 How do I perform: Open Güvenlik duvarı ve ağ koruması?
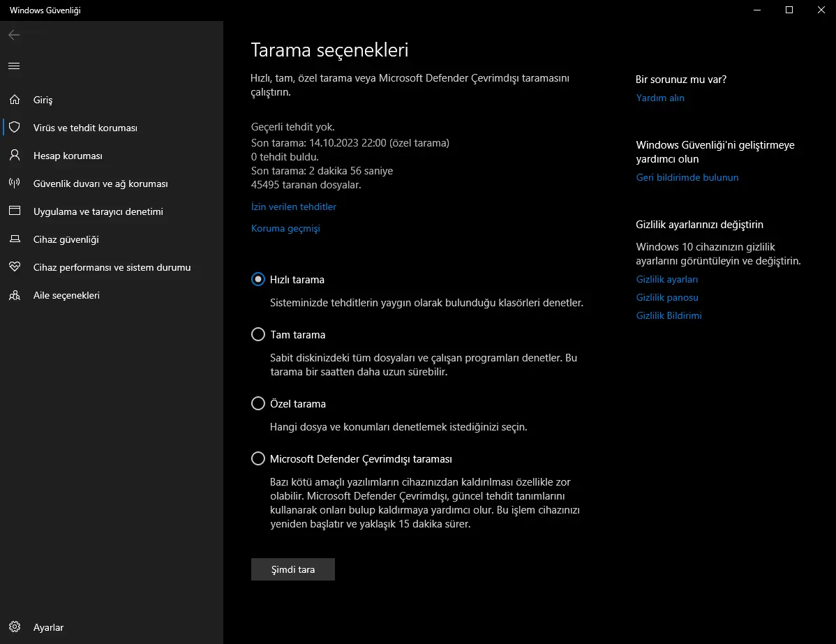[112, 184]
